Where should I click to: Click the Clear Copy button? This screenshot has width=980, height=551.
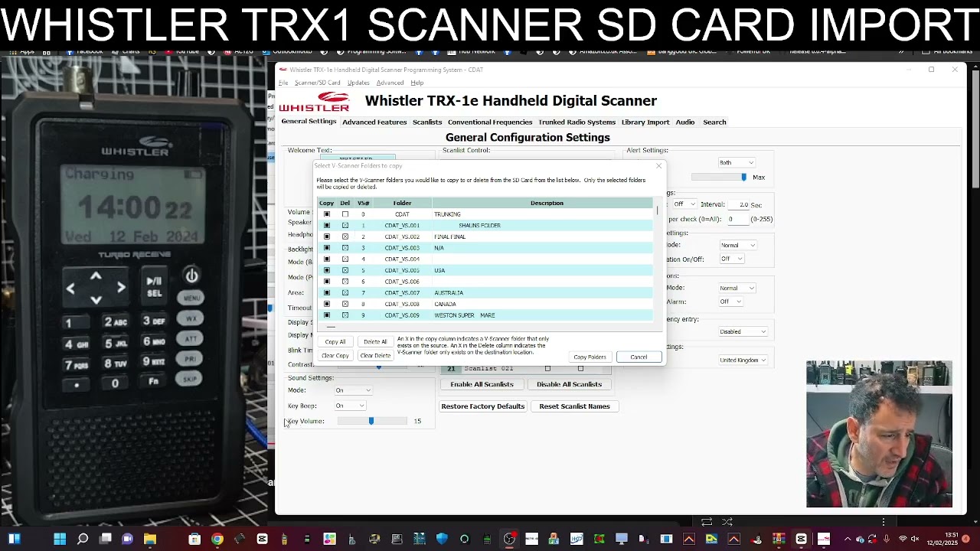click(x=335, y=355)
